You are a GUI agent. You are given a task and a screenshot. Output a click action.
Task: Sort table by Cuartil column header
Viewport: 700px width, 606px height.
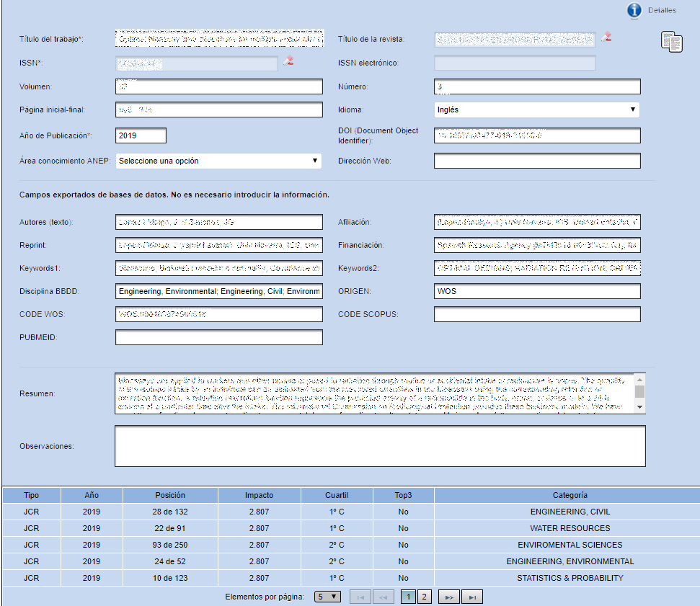(x=337, y=496)
